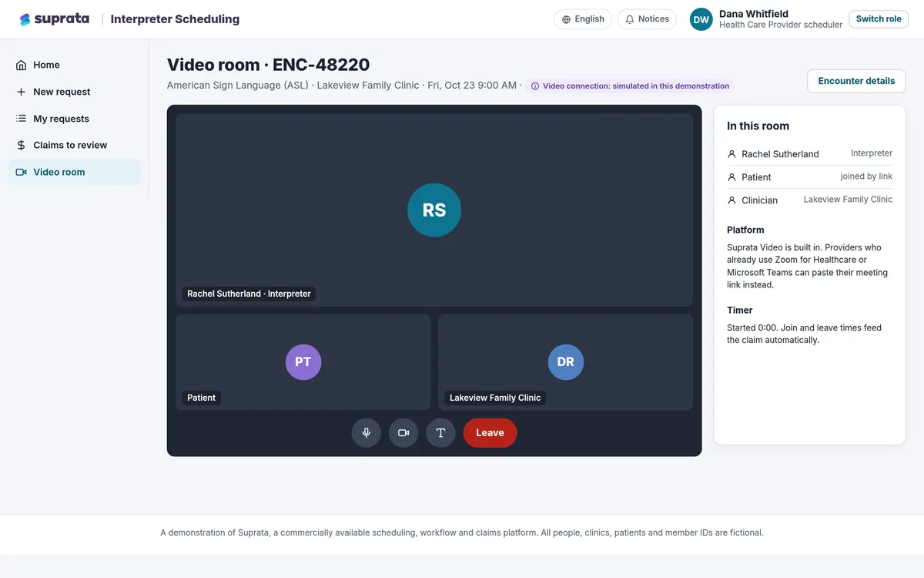Click the info icon beside video connection notice
This screenshot has height=578, width=924.
point(535,86)
